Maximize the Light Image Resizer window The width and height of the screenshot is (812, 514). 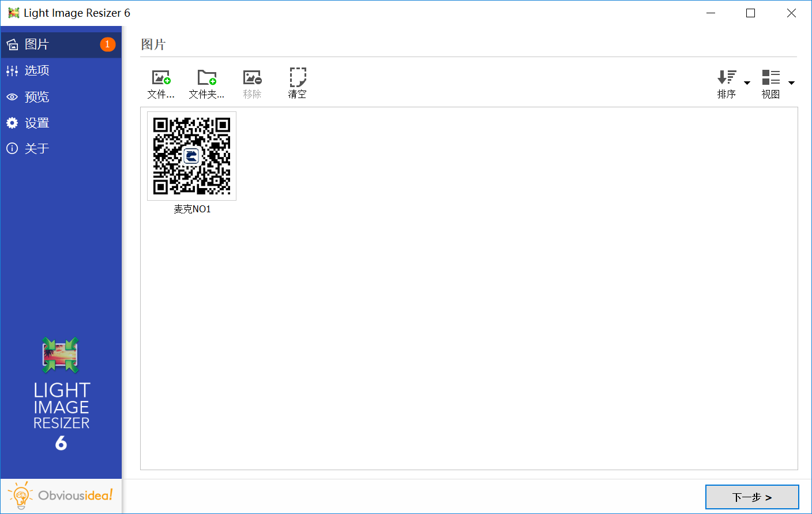(750, 13)
